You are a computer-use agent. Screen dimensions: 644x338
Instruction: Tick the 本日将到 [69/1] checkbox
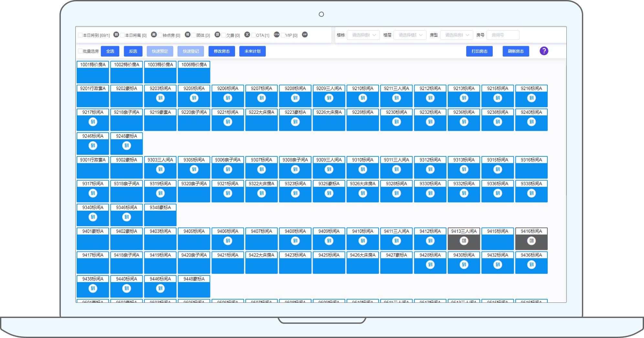pos(80,35)
